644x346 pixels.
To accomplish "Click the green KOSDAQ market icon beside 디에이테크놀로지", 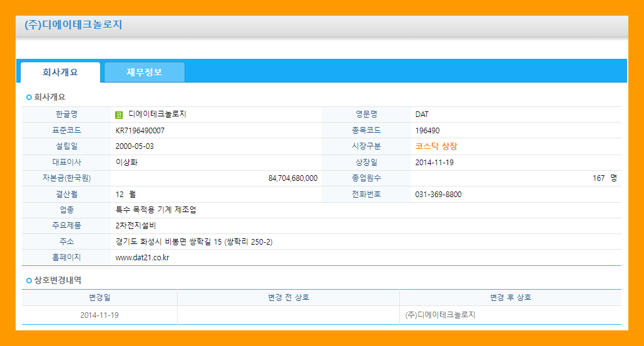I will coord(119,115).
